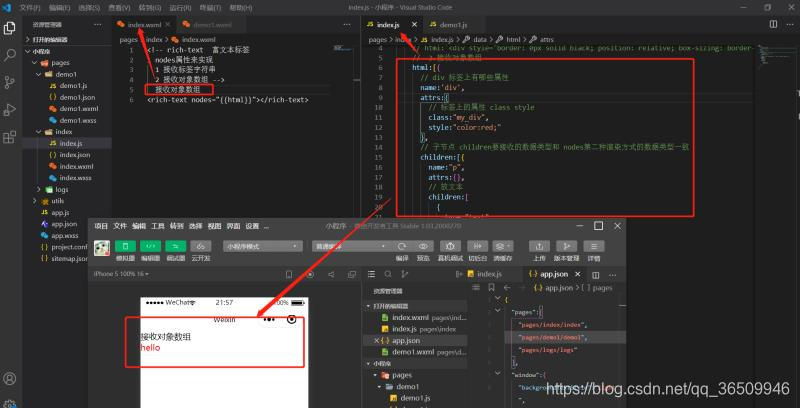
Task: Open the VS Code Extensions icon
Action: point(9,137)
